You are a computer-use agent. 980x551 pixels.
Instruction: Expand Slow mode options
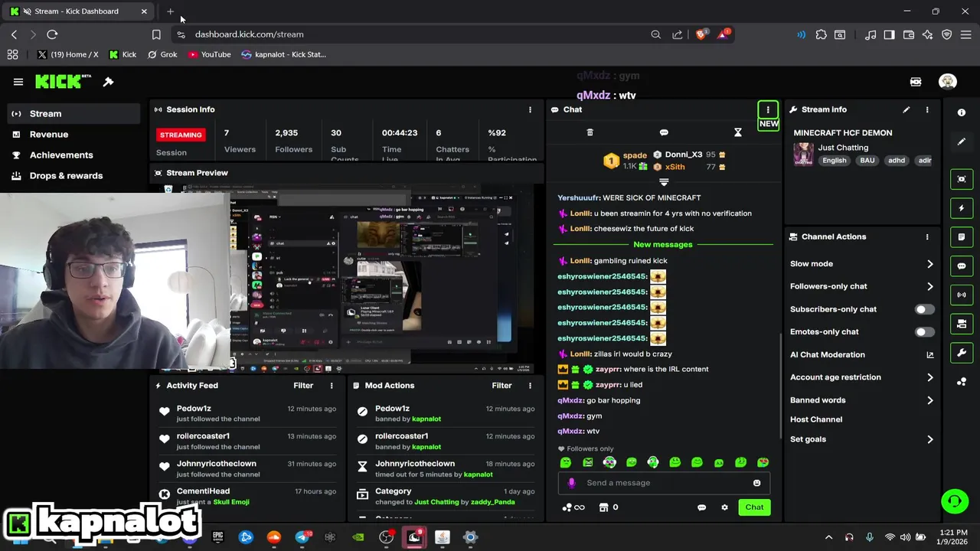930,264
